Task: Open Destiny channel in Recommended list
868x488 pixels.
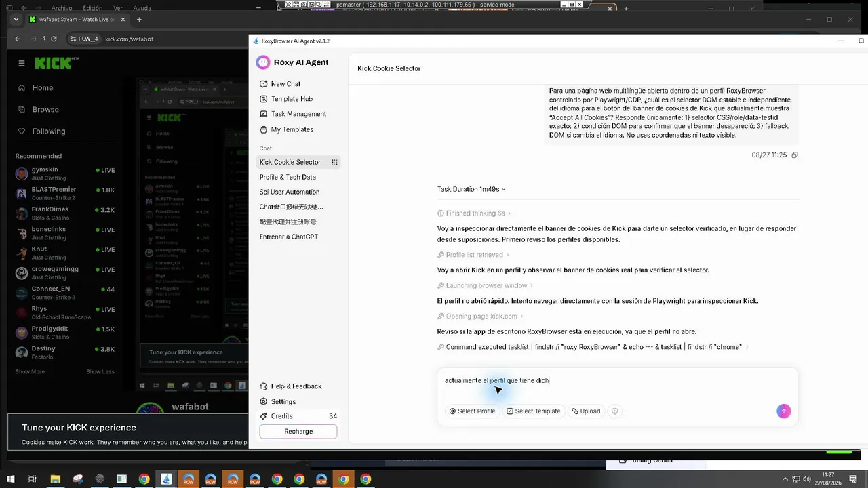Action: point(65,352)
